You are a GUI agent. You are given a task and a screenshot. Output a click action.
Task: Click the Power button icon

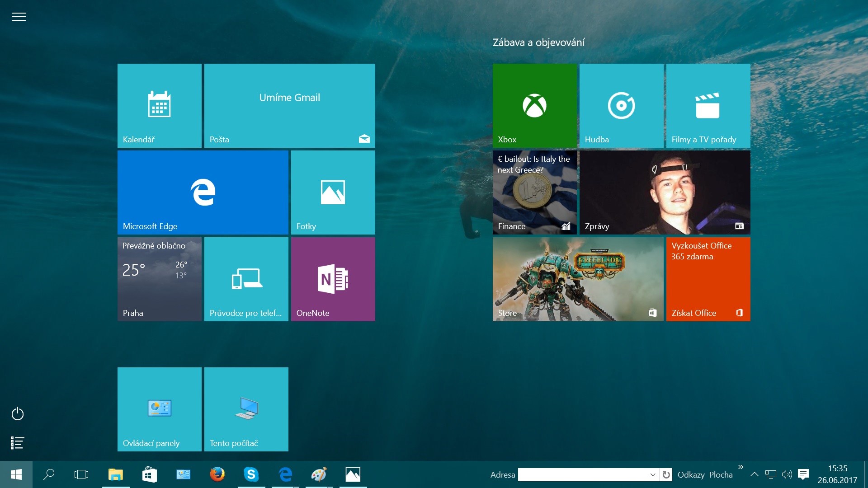coord(18,413)
